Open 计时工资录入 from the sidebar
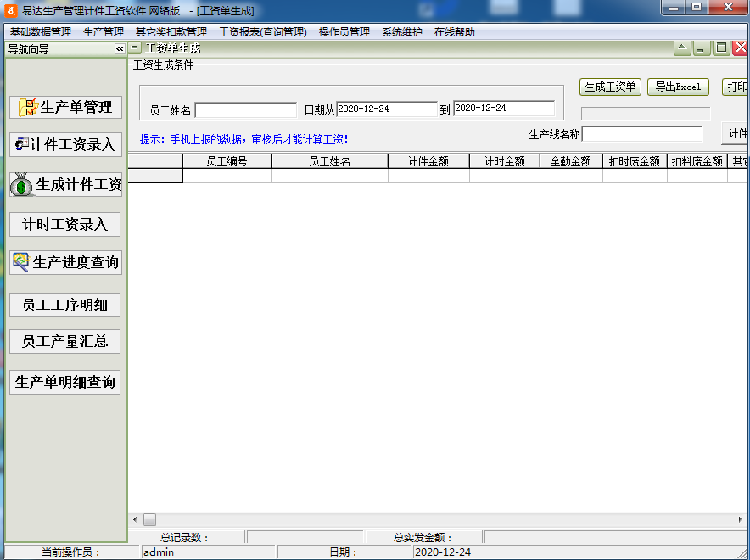This screenshot has width=750, height=560. pos(64,224)
